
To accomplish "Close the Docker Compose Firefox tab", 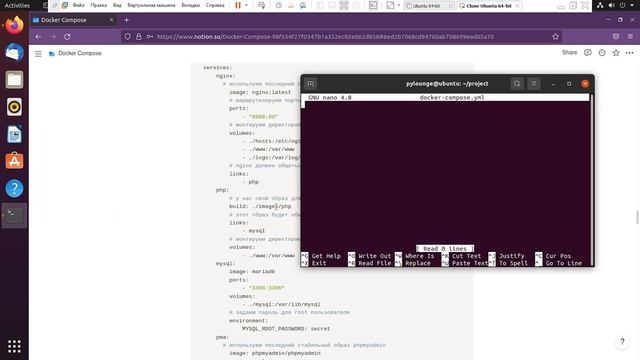I will point(111,20).
